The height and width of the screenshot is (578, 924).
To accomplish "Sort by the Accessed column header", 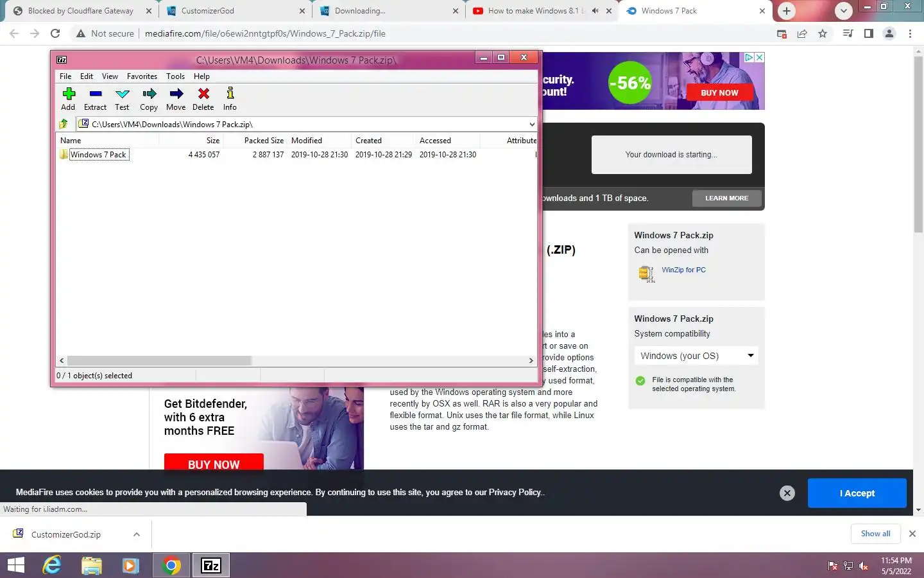I will point(448,141).
